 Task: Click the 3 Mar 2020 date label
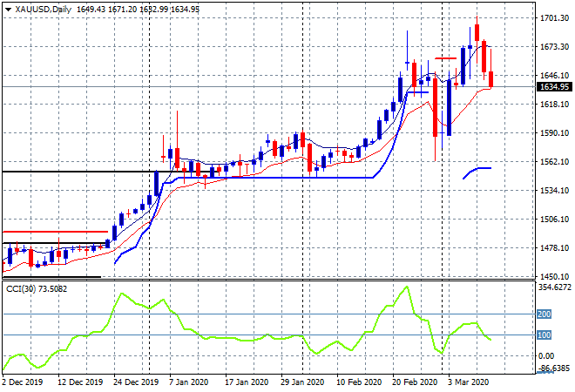[x=468, y=382]
